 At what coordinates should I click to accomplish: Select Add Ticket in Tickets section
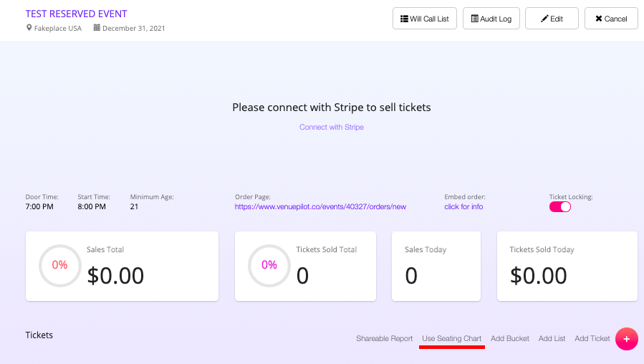pos(592,338)
